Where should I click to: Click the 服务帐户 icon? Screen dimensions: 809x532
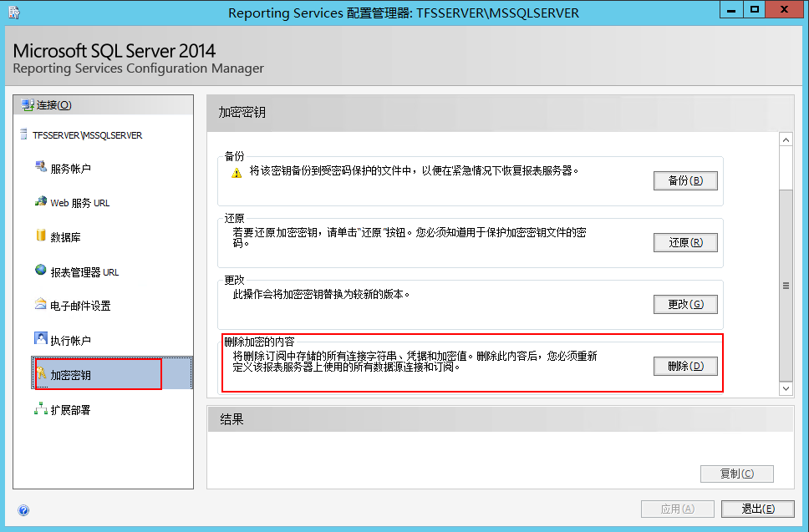coord(41,166)
